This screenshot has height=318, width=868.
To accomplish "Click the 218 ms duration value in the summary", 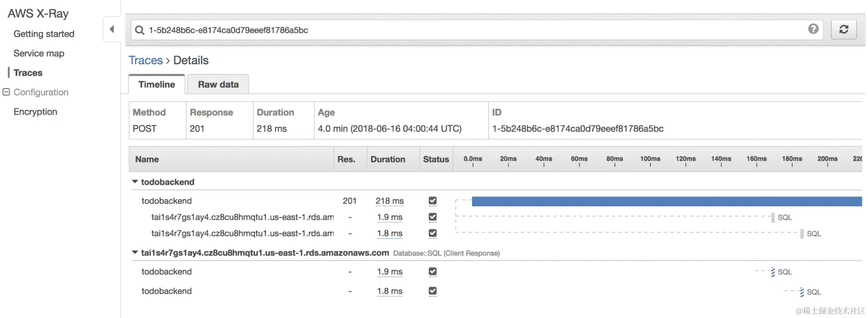I will tap(271, 129).
